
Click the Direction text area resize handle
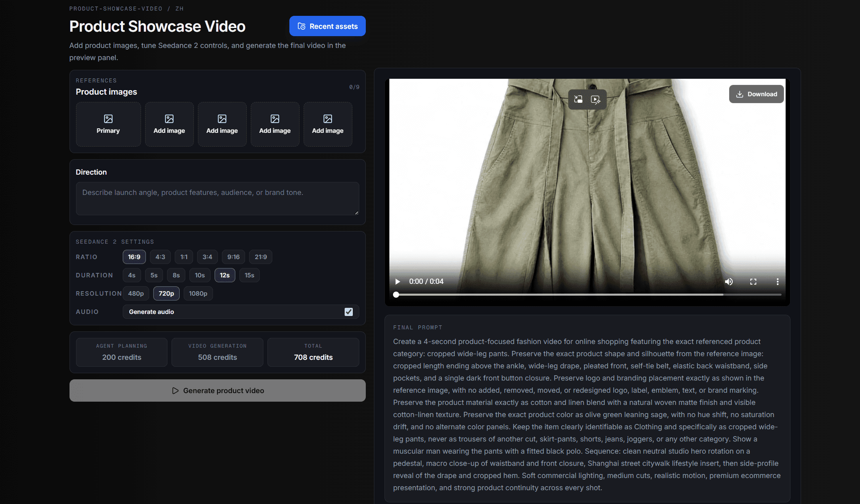(x=356, y=213)
